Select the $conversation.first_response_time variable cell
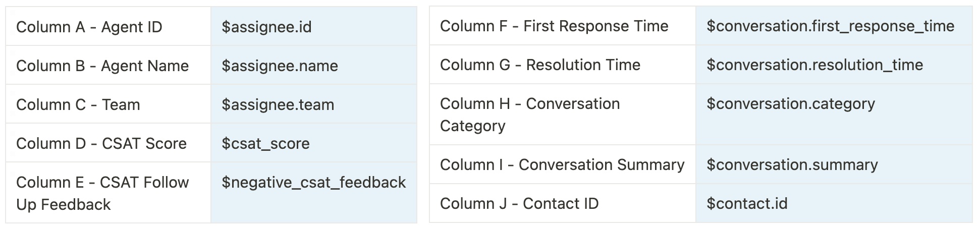The width and height of the screenshot is (980, 227). [830, 26]
